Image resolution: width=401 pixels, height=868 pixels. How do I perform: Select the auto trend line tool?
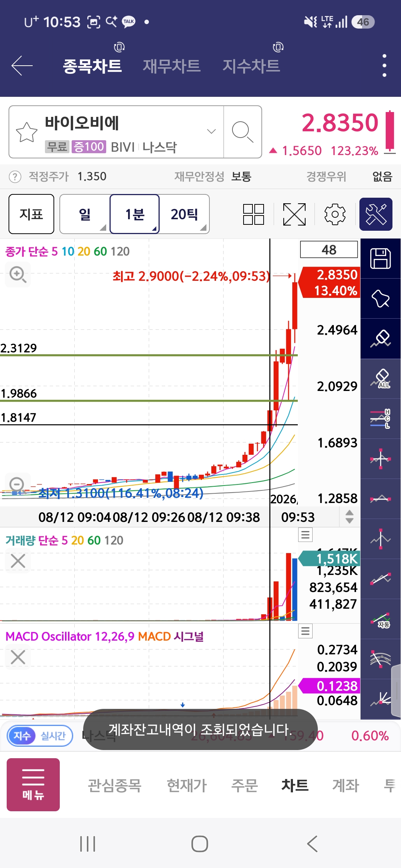[381, 619]
